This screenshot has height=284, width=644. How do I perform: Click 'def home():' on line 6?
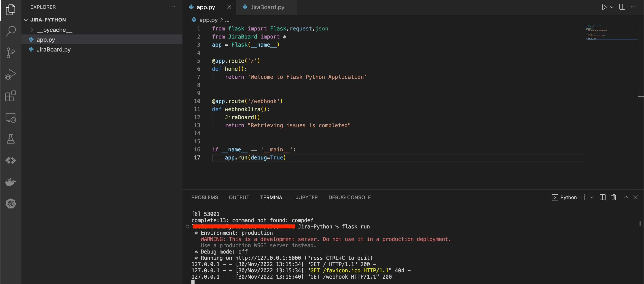(x=229, y=69)
